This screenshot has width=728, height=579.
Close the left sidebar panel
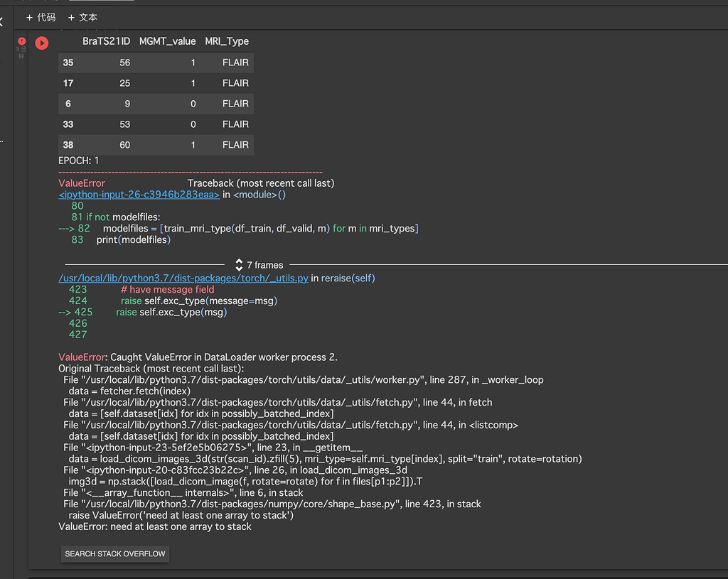point(2,21)
